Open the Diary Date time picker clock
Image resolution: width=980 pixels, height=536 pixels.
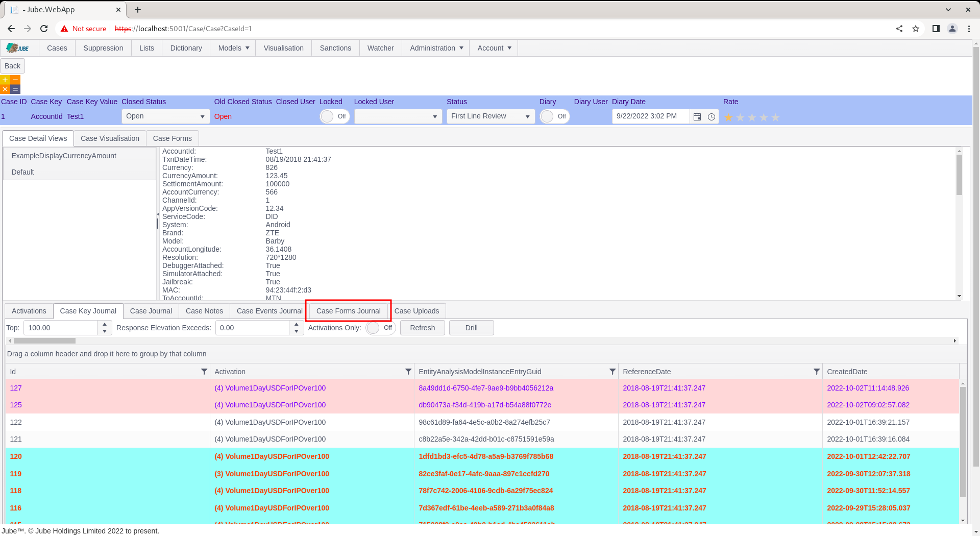[712, 116]
